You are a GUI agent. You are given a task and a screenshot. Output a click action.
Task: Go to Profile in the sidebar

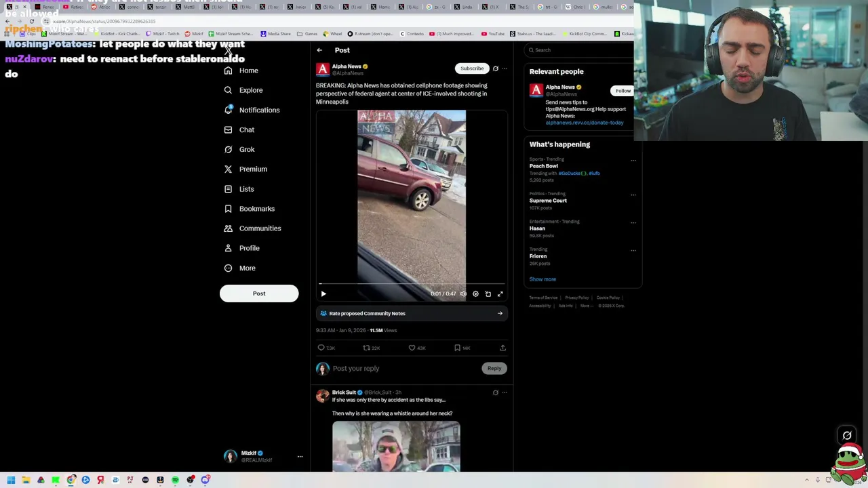pyautogui.click(x=242, y=248)
